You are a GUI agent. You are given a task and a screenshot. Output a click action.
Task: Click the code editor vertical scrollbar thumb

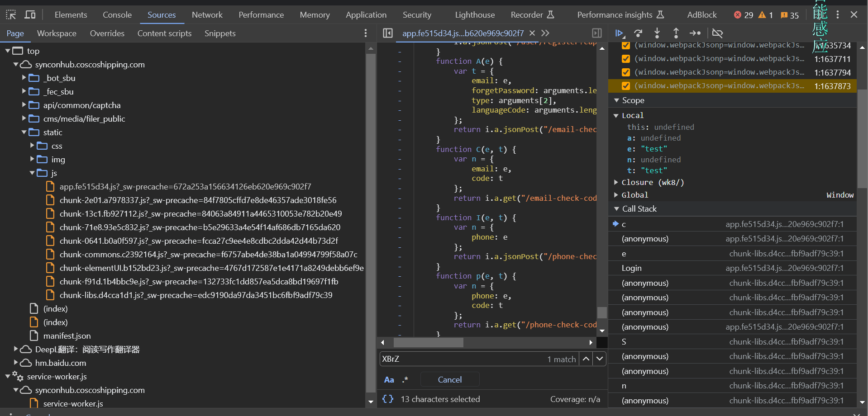pos(602,312)
